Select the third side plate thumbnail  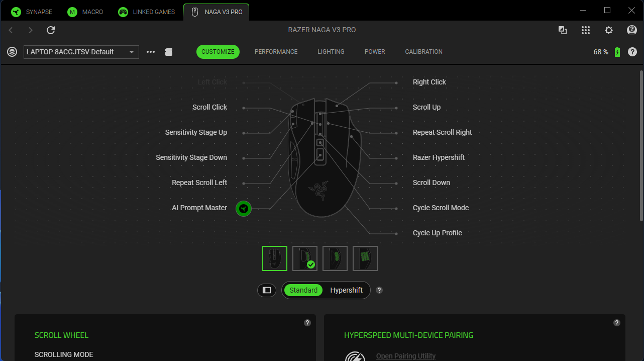pyautogui.click(x=335, y=258)
